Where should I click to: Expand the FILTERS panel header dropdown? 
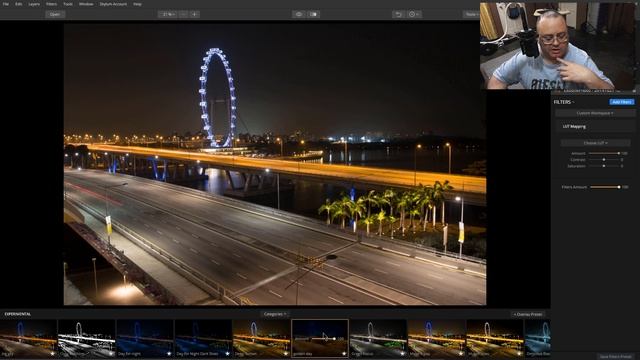(564, 102)
